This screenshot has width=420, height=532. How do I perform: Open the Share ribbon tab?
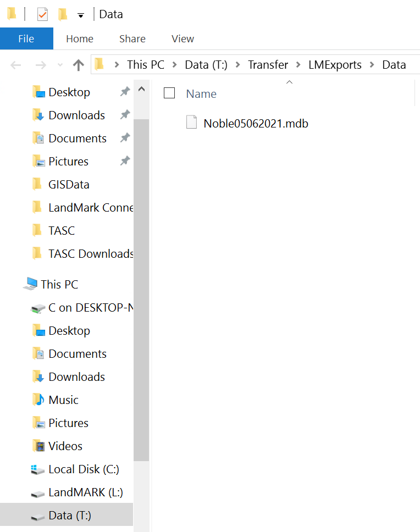coord(132,38)
